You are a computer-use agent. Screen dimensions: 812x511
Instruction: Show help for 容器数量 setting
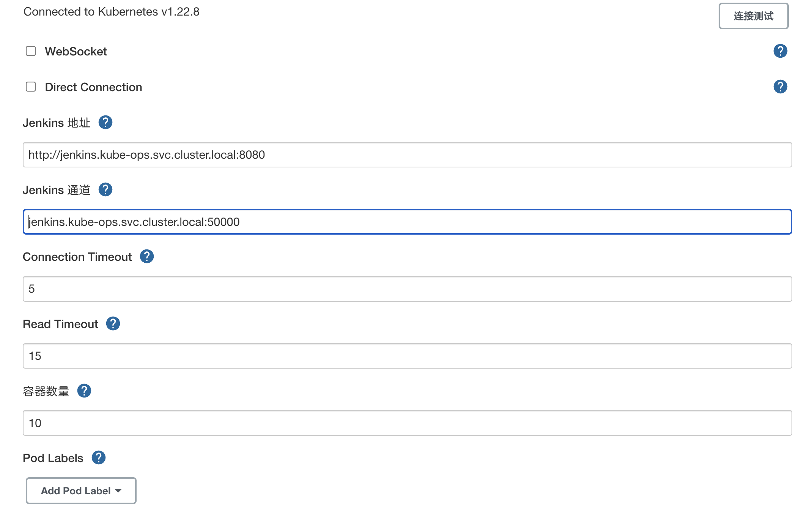point(84,391)
